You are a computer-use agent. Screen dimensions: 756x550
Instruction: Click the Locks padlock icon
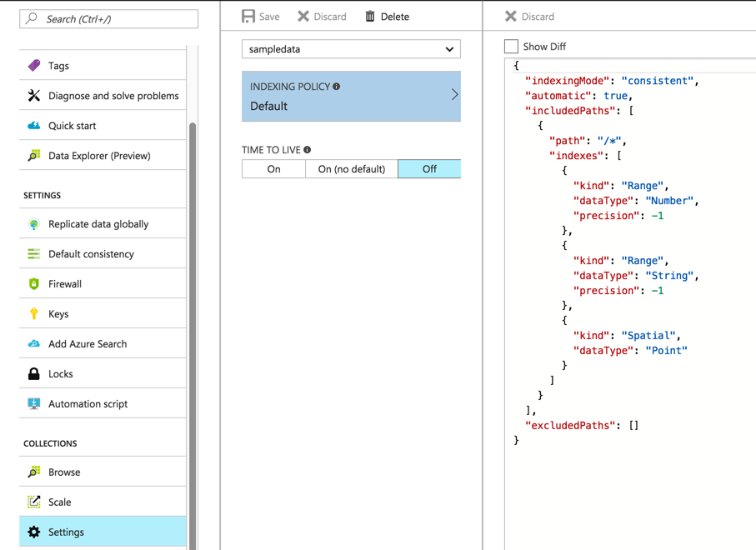coord(33,373)
